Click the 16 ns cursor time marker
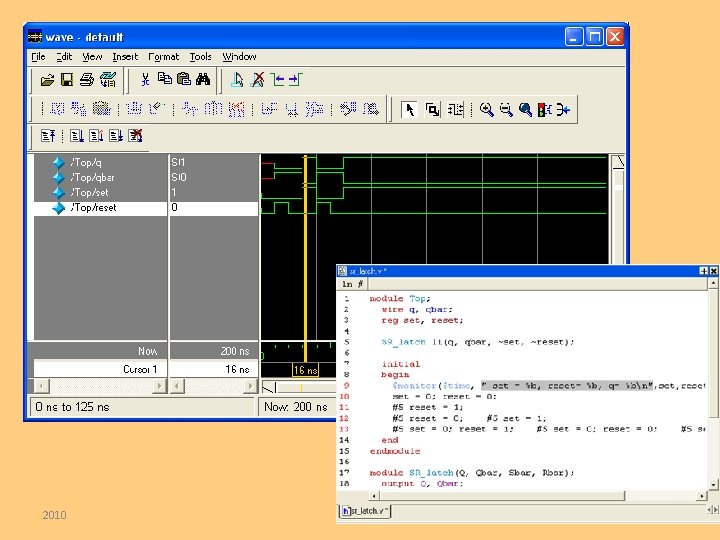This screenshot has height=540, width=720. point(305,370)
